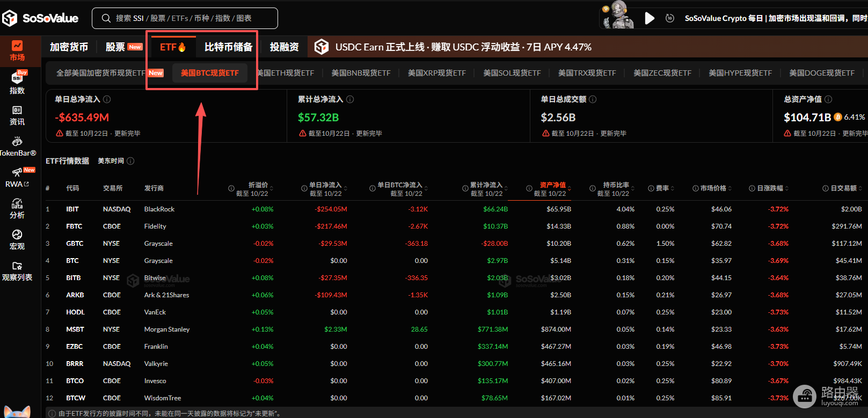The height and width of the screenshot is (418, 868).
Task: Click the info icon beside 美东时间
Action: tap(130, 161)
